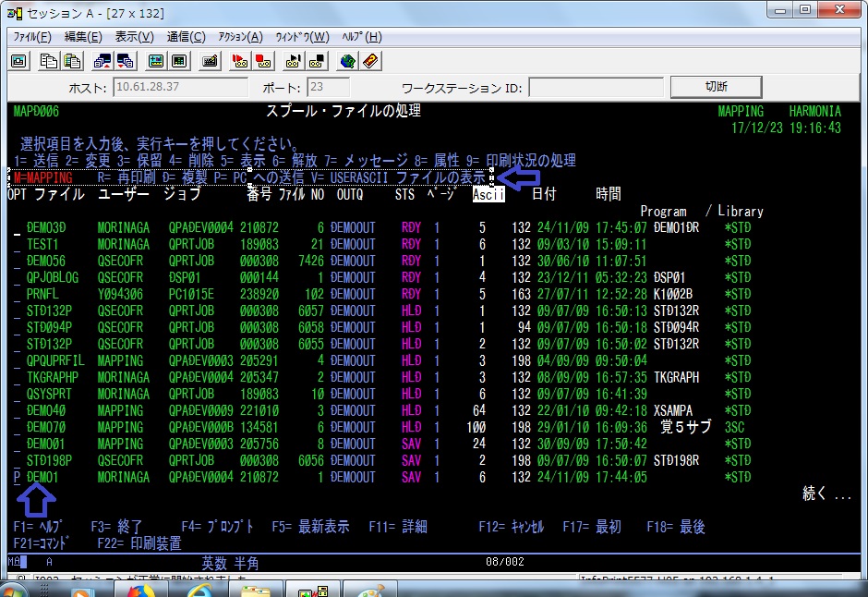This screenshot has height=597, width=868.
Task: Start macro recording with the record icon
Action: pos(238,60)
